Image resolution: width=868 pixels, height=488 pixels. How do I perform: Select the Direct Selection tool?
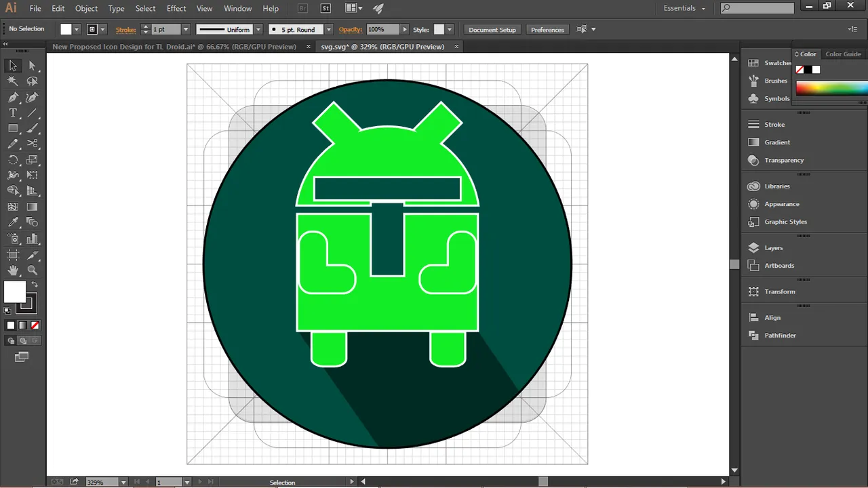pos(32,66)
